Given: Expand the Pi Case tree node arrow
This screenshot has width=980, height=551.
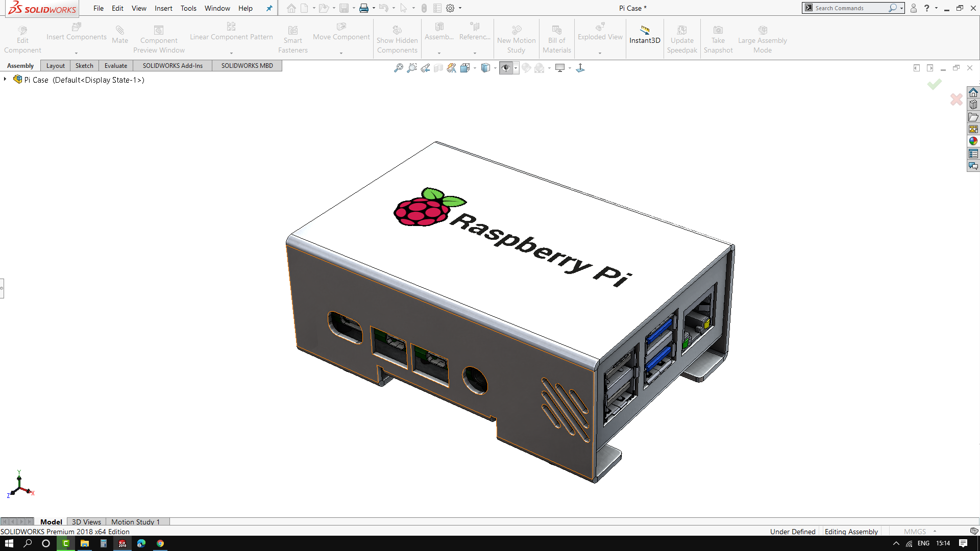Looking at the screenshot, I should click(x=5, y=79).
